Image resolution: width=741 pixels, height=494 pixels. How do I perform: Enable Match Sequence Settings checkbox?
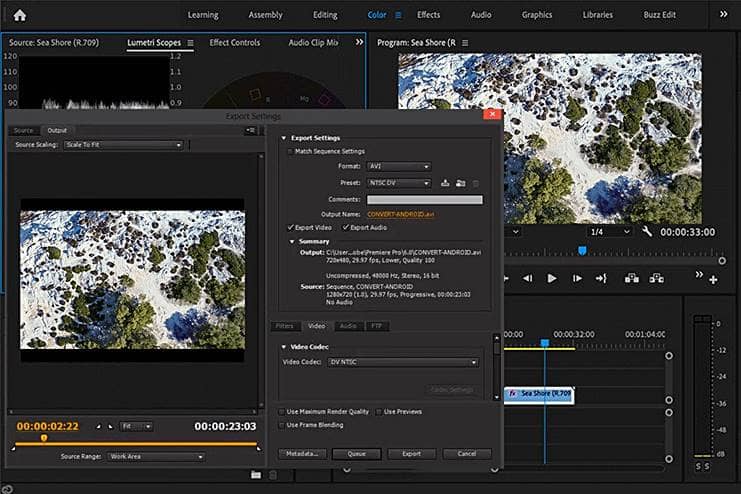pos(290,152)
